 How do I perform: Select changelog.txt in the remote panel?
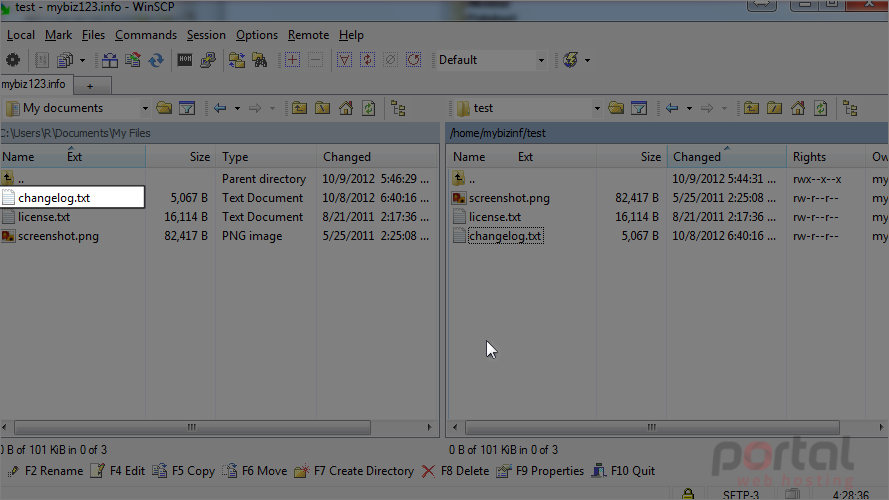[x=505, y=236]
